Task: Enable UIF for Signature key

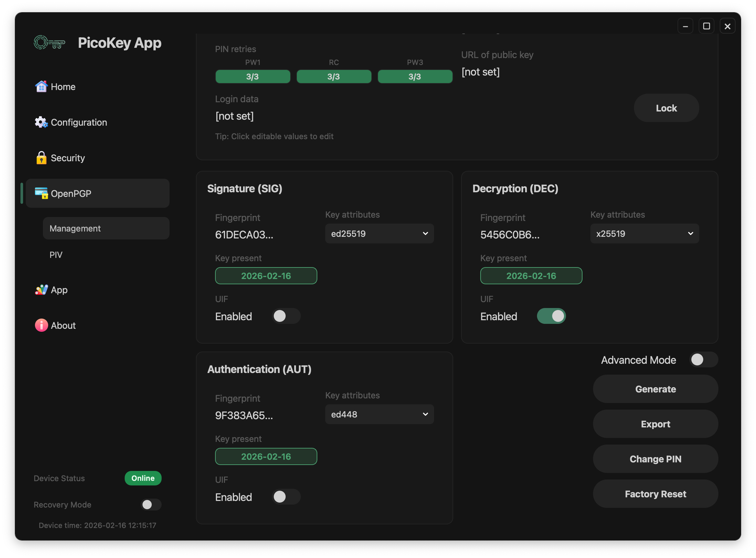Action: 286,316
